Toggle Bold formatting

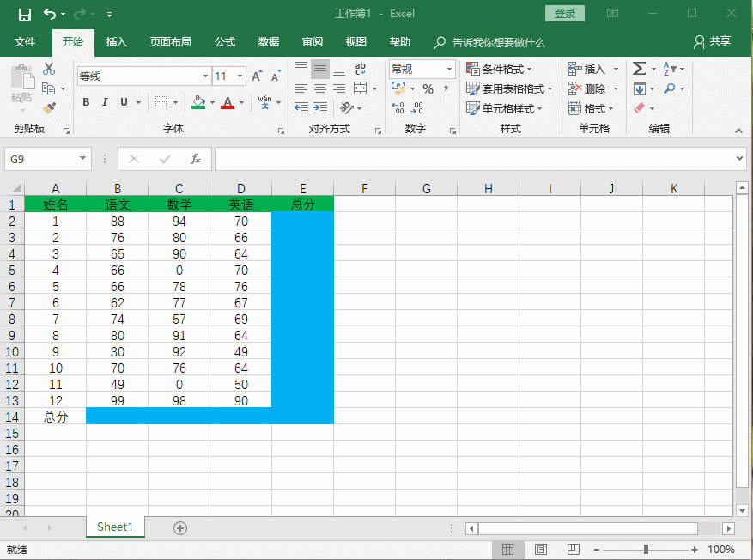pos(86,102)
